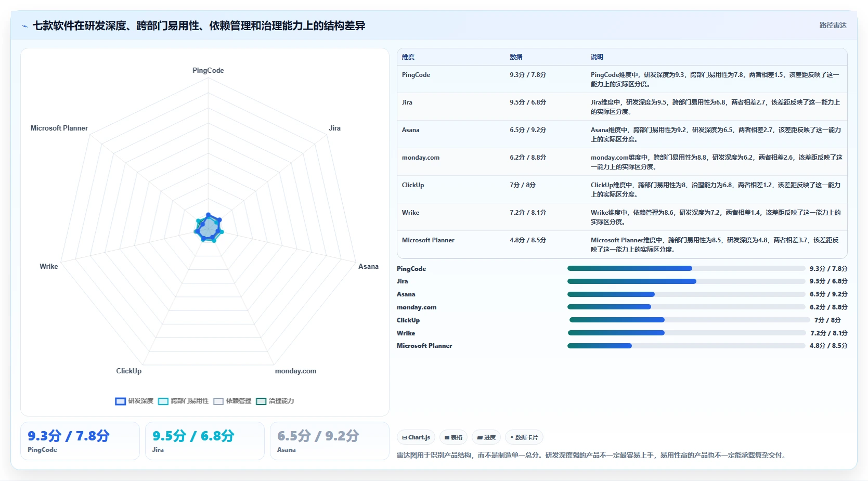Screen dimensions: 868x481
Task: Click the 维度 column header
Action: (x=408, y=57)
